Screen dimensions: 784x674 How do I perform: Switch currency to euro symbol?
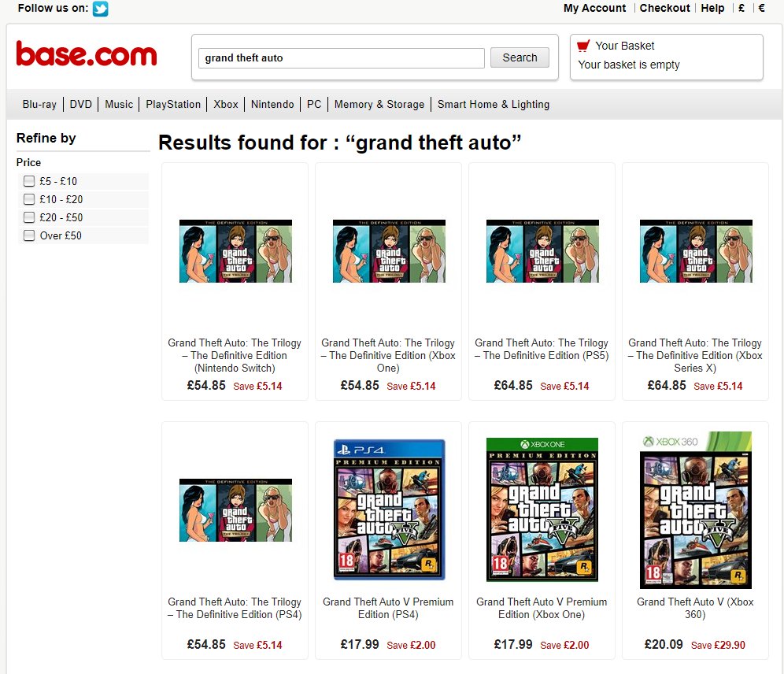761,8
